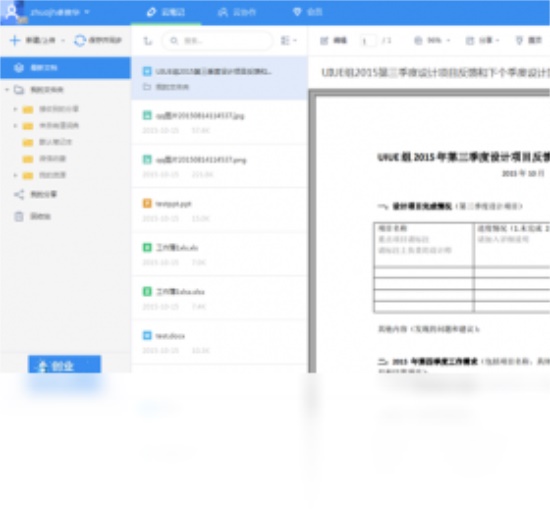
Task: Click the orange ppt file type icon
Action: (x=147, y=203)
